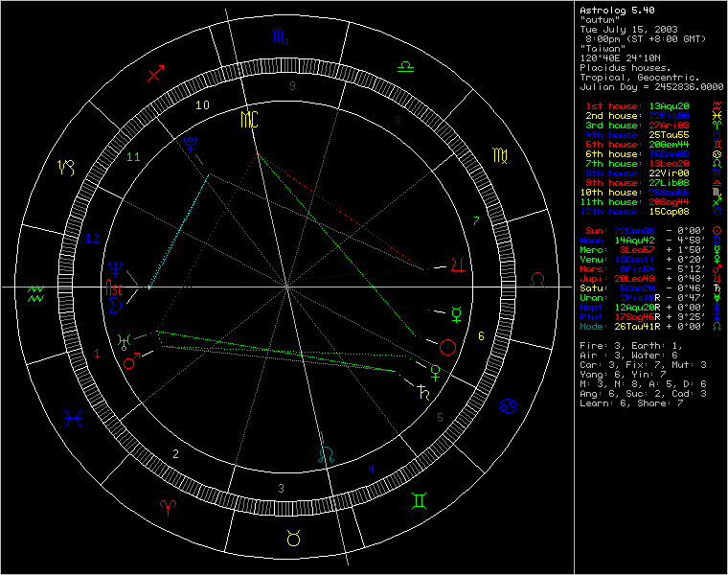Click the MC midheaven marker

pos(249,120)
